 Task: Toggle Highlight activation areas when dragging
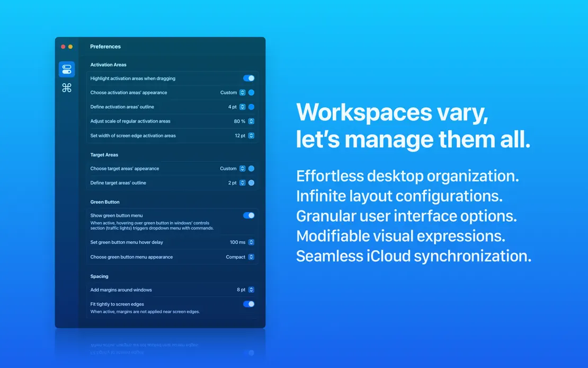pos(248,78)
